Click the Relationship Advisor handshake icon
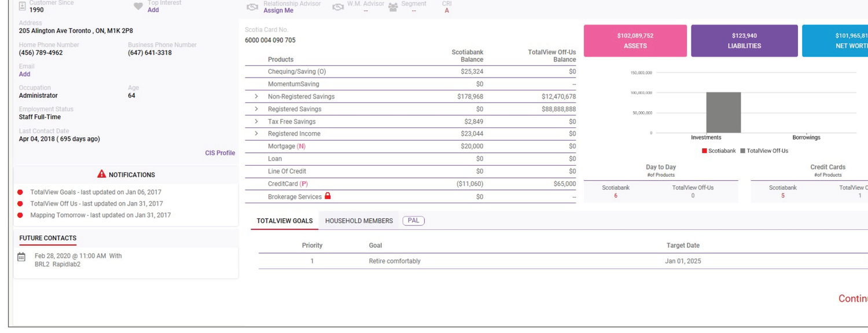 (x=252, y=7)
